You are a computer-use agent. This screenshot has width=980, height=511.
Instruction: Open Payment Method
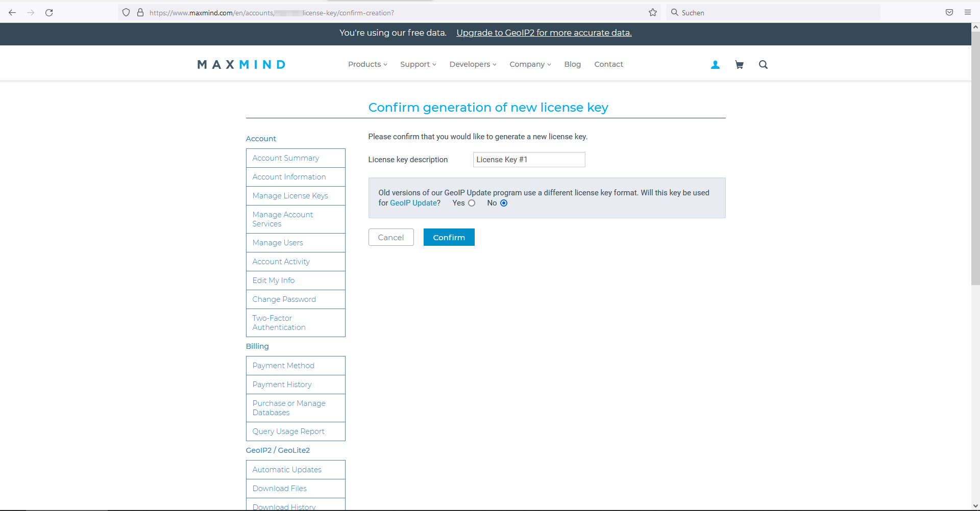pyautogui.click(x=296, y=366)
